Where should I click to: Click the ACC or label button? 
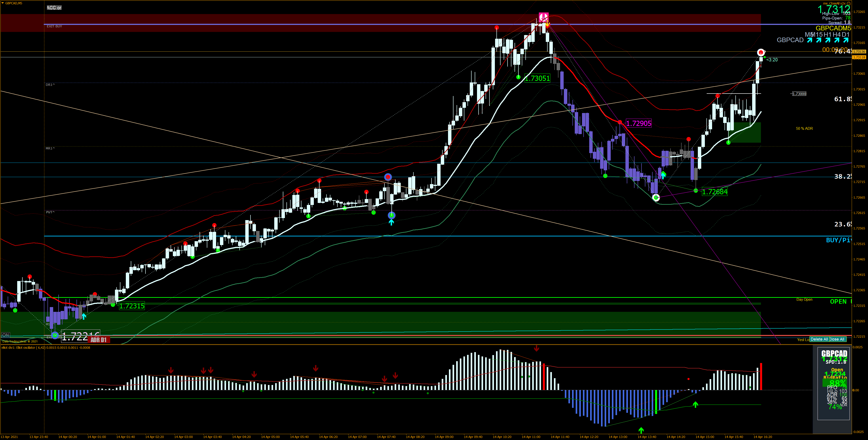pyautogui.click(x=54, y=7)
